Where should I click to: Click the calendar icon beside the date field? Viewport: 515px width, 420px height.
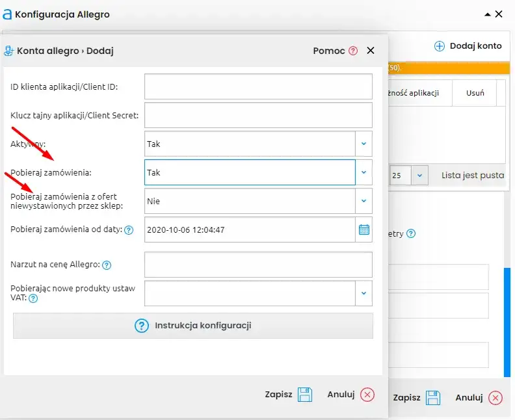tap(364, 230)
